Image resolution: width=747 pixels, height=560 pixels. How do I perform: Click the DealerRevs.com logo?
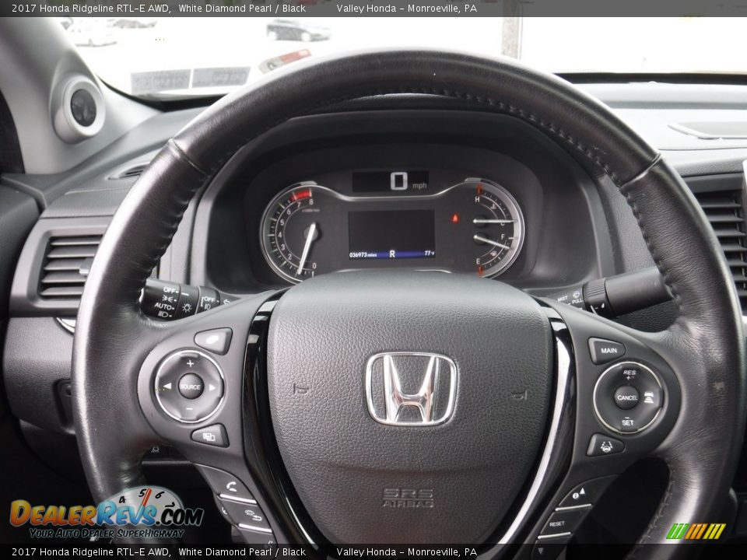coord(106,514)
